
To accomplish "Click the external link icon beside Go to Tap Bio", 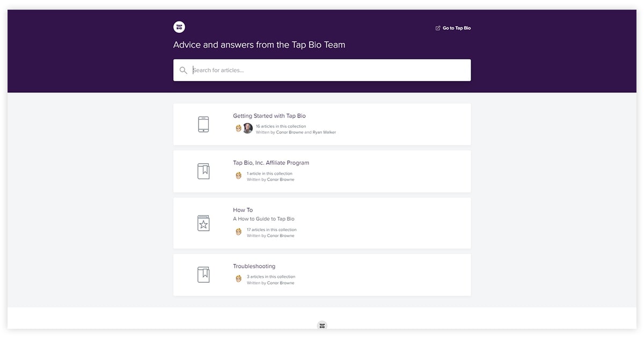I will tap(438, 28).
